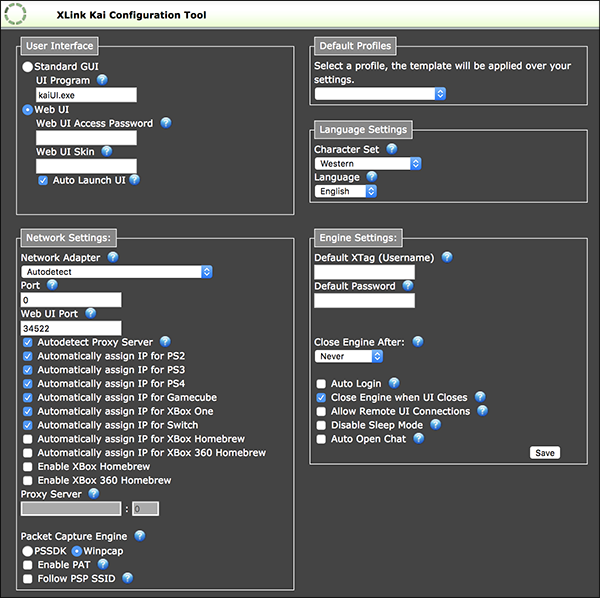The width and height of the screenshot is (600, 598).
Task: View help for Packet Capture Engine
Action: point(140,536)
